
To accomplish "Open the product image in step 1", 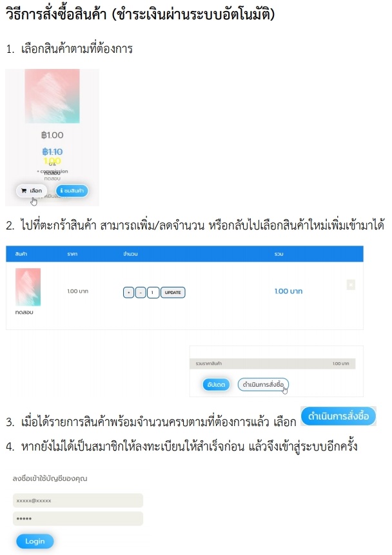I will pos(52,96).
